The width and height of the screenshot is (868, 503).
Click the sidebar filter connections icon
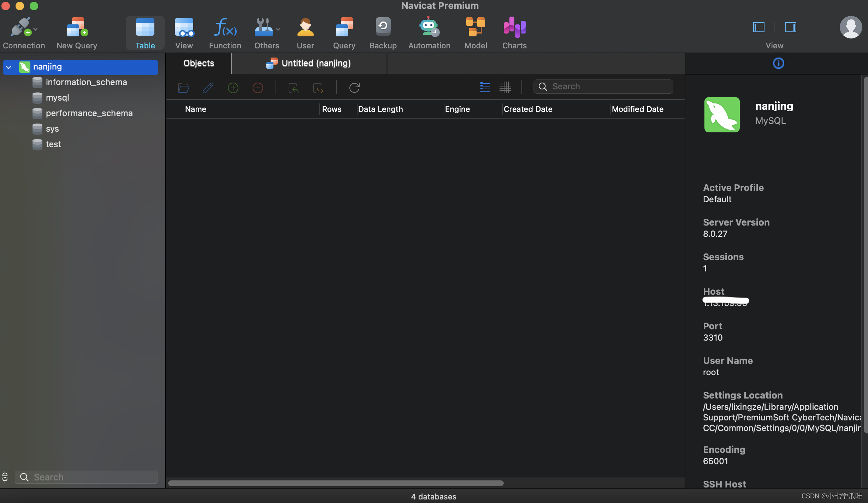pyautogui.click(x=5, y=477)
